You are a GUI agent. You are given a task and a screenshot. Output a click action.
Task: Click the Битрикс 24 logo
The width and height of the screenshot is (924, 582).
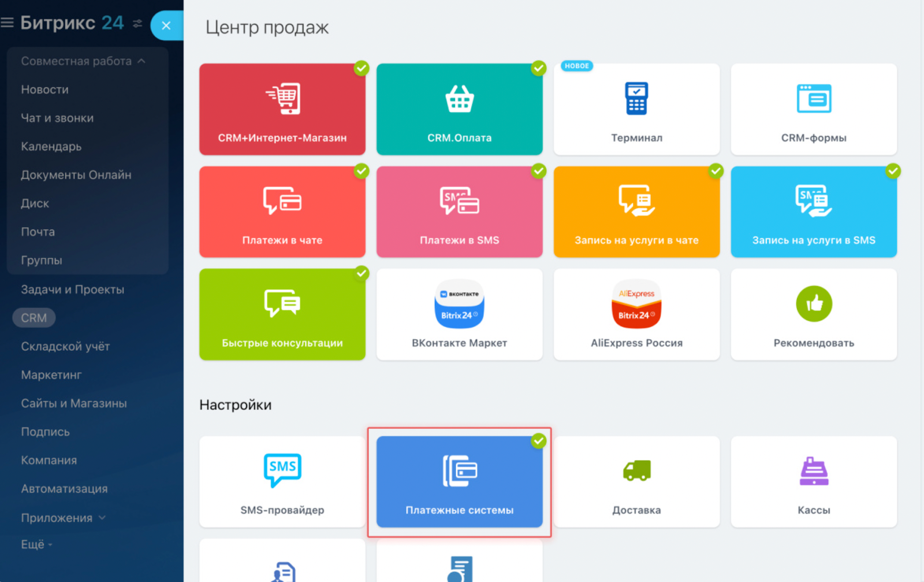click(x=72, y=23)
